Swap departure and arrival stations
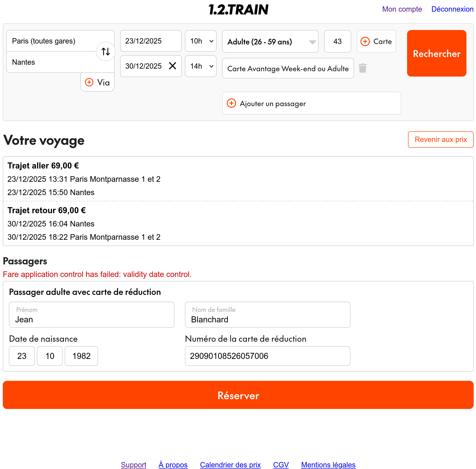This screenshot has height=469, width=476. tap(105, 51)
